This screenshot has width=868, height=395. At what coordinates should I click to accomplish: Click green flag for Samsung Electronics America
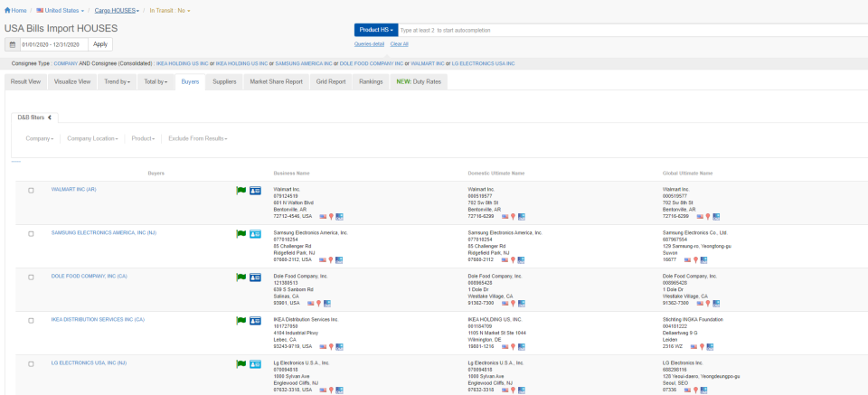[x=241, y=233]
